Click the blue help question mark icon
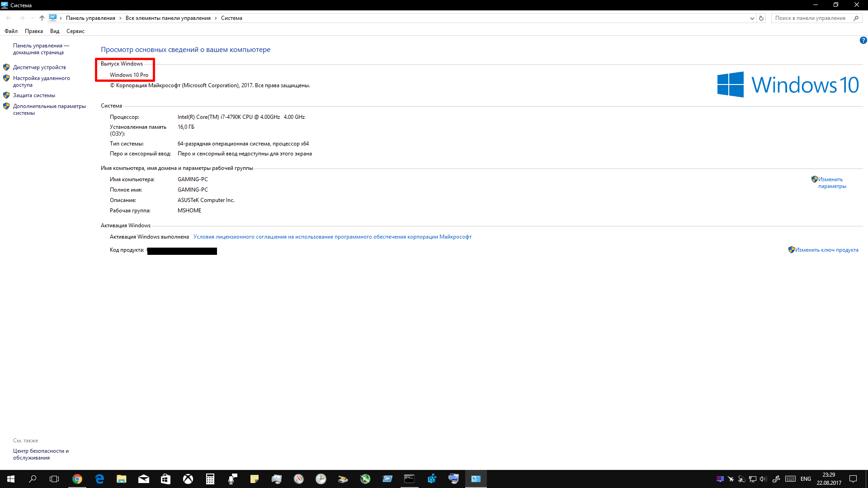 [x=863, y=41]
